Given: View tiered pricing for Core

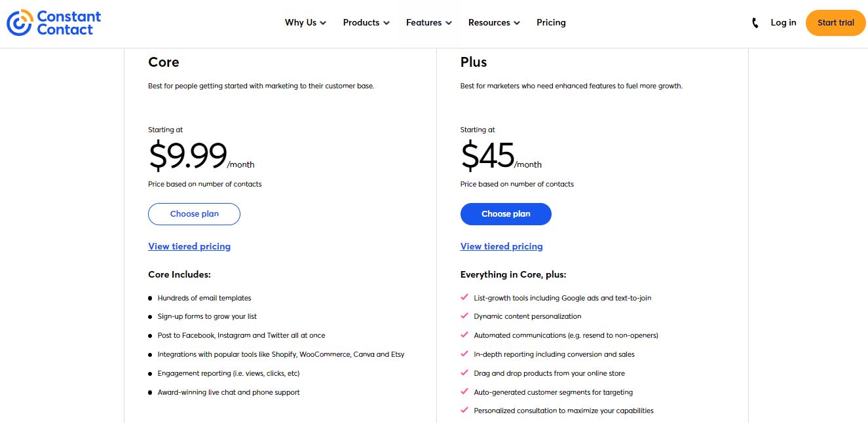Looking at the screenshot, I should (189, 246).
